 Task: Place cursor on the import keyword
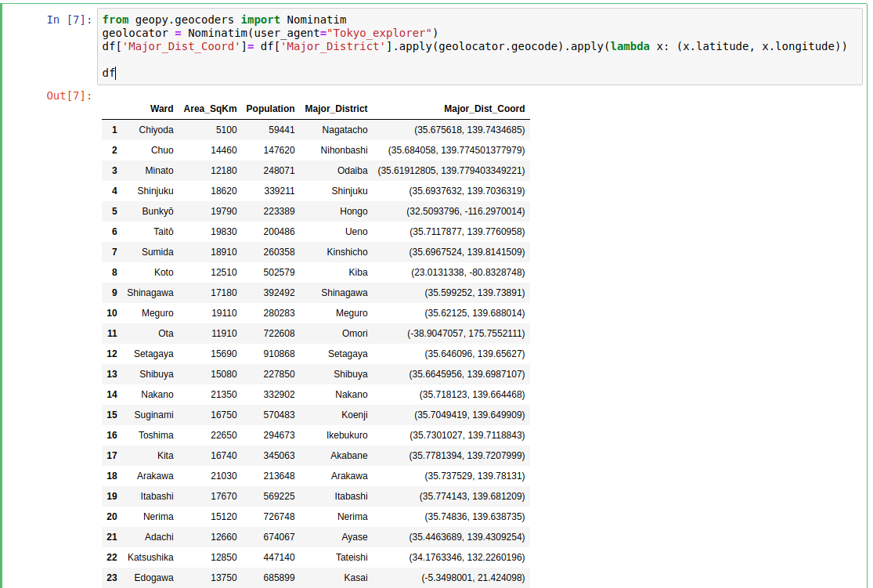260,20
